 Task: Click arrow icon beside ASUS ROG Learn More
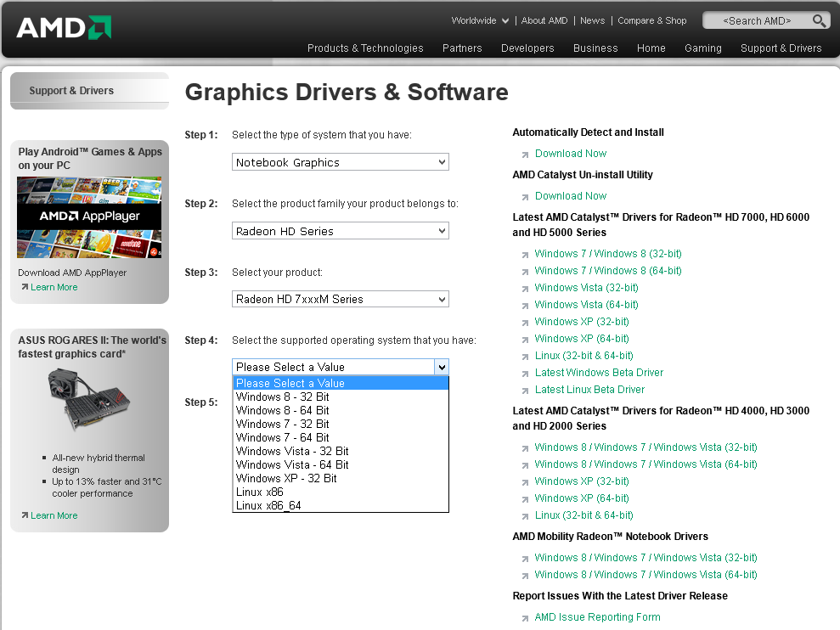[x=25, y=515]
